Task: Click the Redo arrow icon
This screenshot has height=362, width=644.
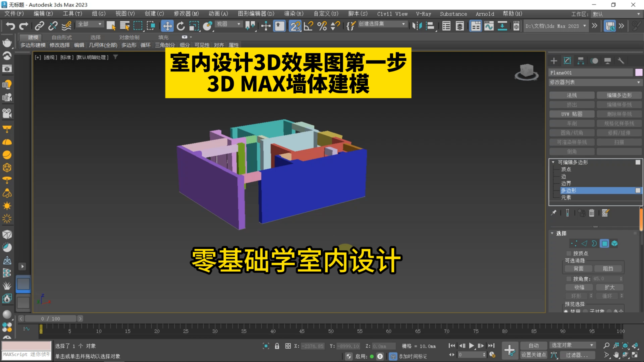Action: coord(24,26)
